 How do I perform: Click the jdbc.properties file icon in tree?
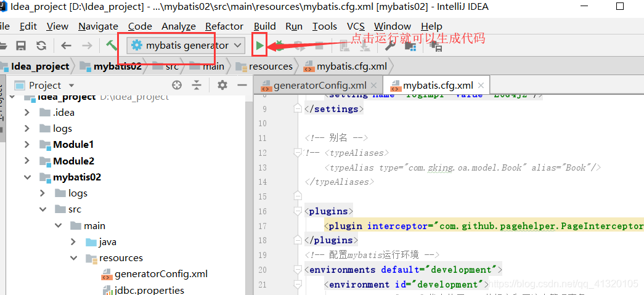pos(107,291)
